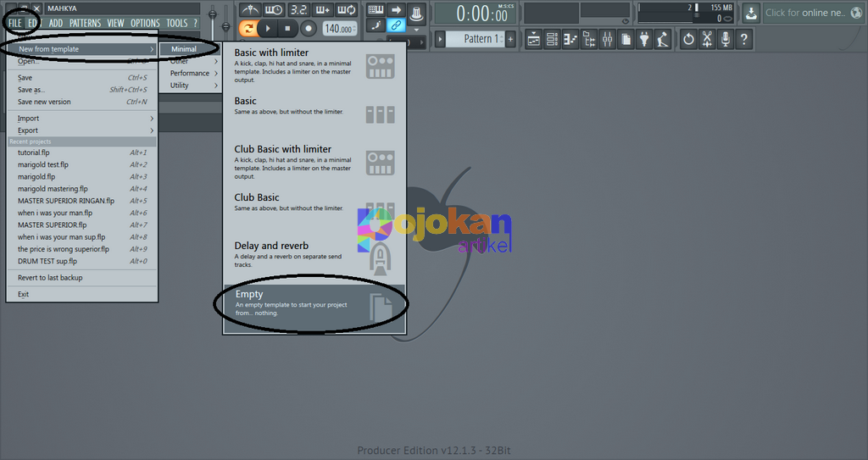Open the FILE menu
The width and height of the screenshot is (868, 460).
[x=15, y=23]
